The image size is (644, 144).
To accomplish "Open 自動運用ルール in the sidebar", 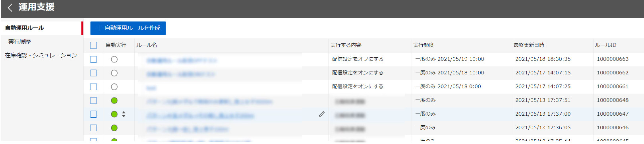I will [x=25, y=28].
